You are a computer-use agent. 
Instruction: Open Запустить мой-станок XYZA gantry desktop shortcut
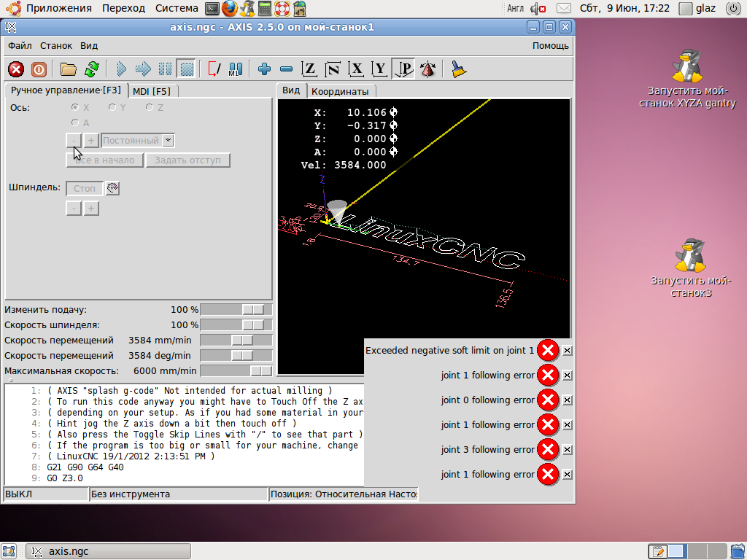click(x=687, y=79)
